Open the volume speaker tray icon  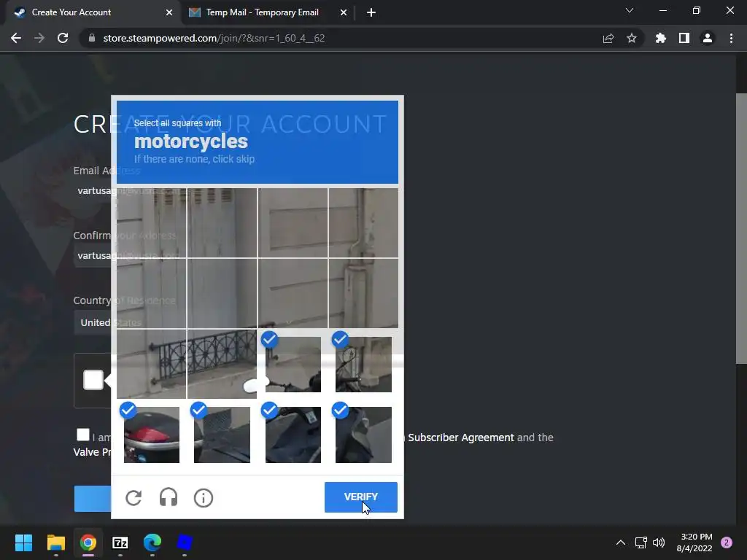pyautogui.click(x=659, y=542)
